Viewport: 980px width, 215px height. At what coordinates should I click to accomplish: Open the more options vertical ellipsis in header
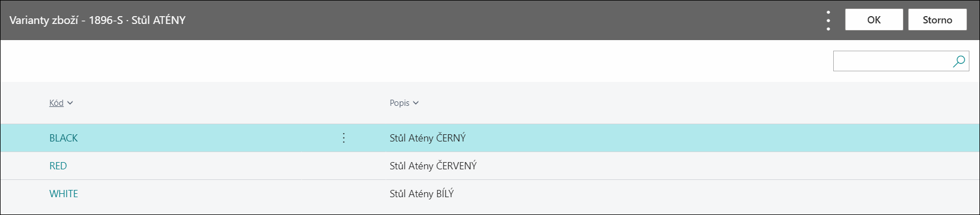828,20
